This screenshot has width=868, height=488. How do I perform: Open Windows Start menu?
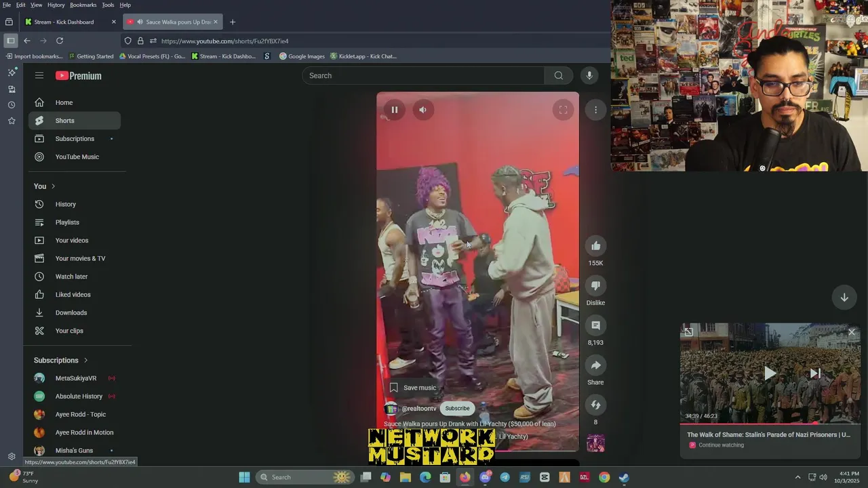pyautogui.click(x=244, y=477)
